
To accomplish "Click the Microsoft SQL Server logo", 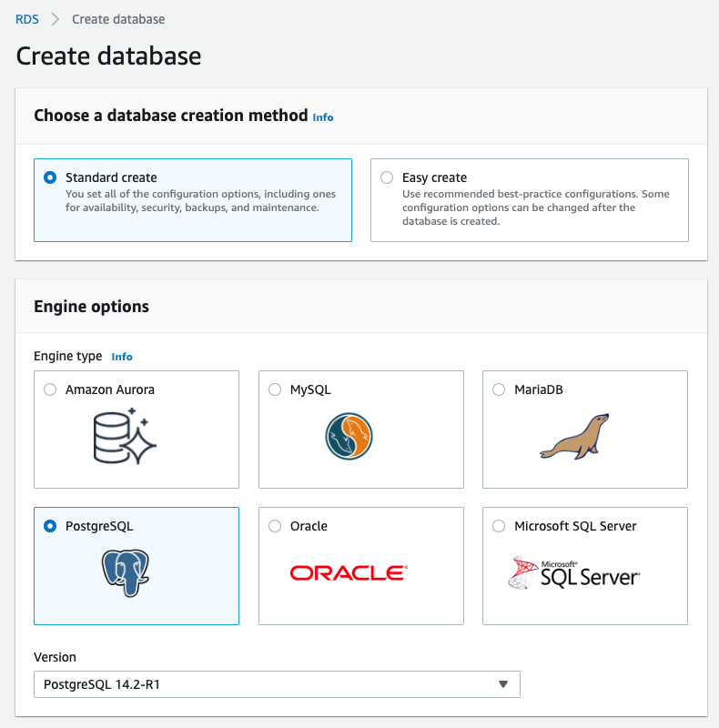I will (573, 572).
